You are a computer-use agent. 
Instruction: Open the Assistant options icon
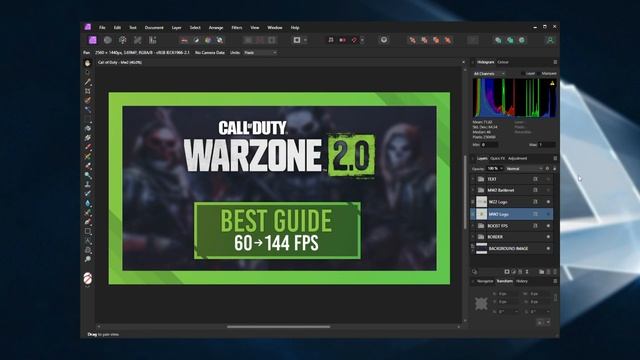point(384,40)
